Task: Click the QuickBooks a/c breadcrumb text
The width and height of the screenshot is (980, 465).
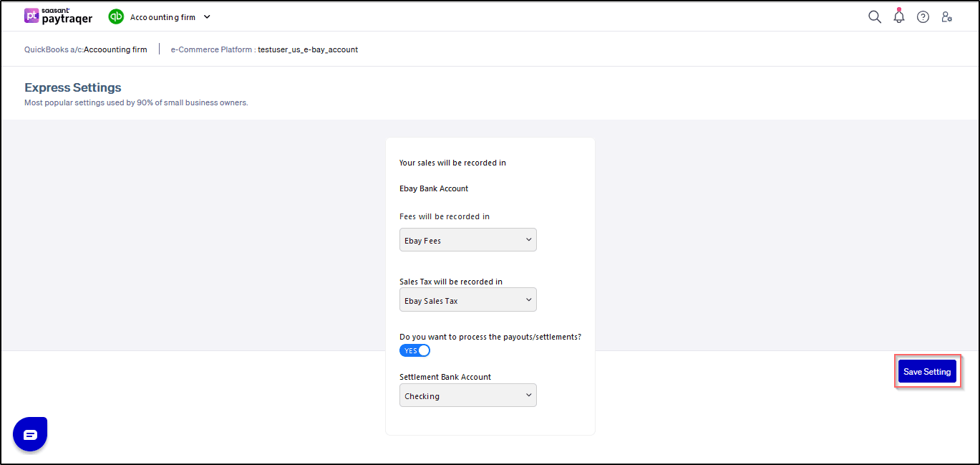Action: tap(85, 49)
